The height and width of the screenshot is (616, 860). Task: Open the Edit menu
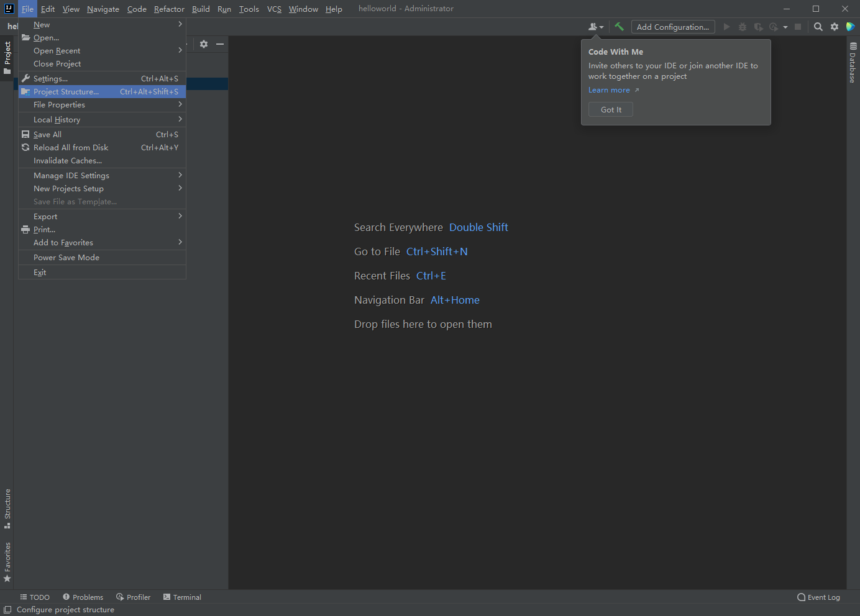[48, 9]
